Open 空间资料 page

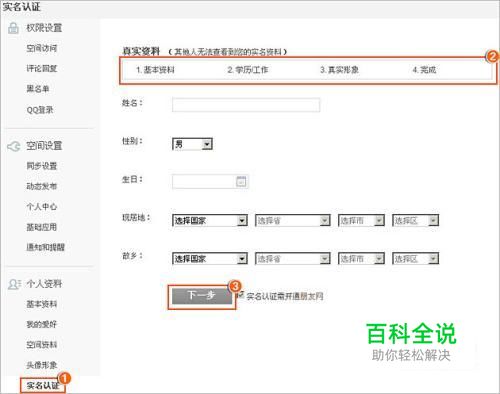click(x=42, y=345)
